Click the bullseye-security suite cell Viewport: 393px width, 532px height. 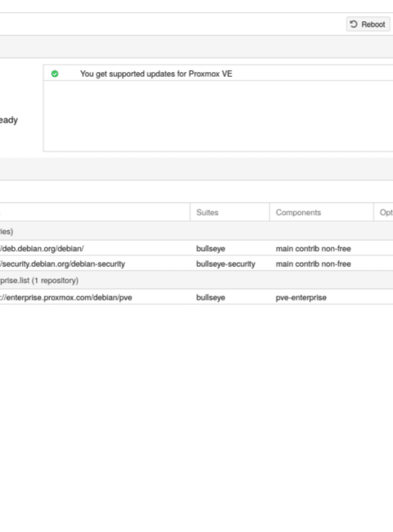226,264
